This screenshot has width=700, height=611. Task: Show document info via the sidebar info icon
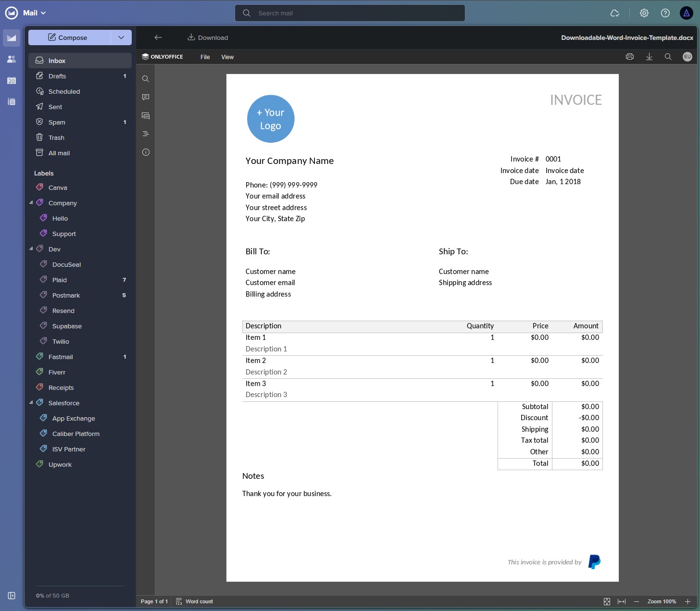coord(146,152)
